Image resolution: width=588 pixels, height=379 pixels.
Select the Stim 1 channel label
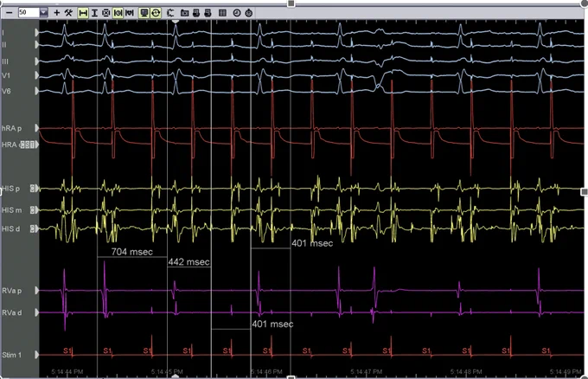11,355
